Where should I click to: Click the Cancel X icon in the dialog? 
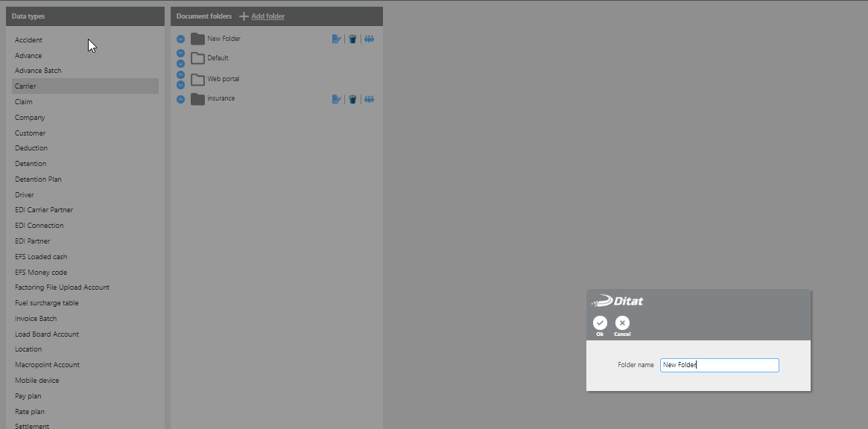click(622, 323)
